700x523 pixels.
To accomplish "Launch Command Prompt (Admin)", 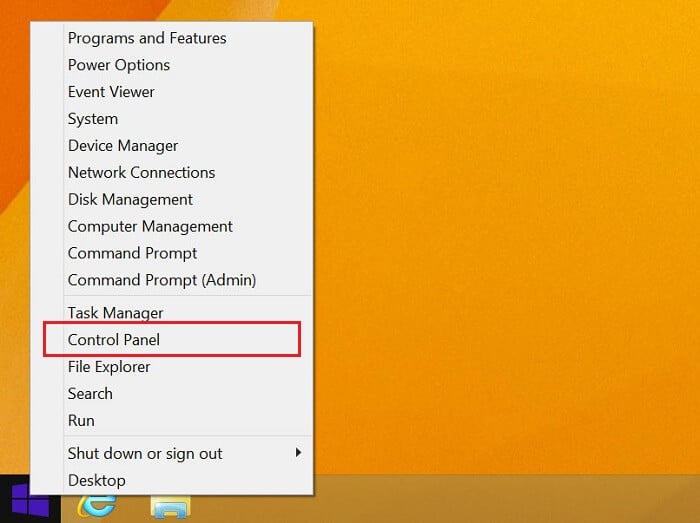I will pyautogui.click(x=171, y=280).
